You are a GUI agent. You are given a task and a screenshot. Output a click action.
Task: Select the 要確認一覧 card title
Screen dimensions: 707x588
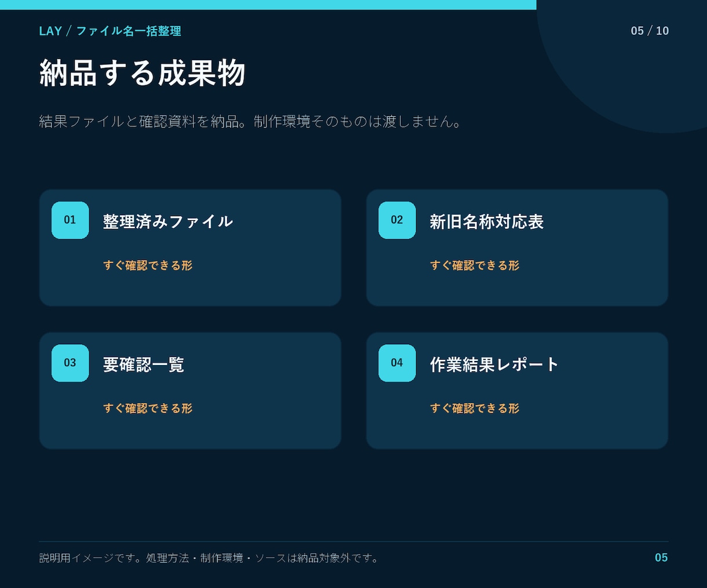pyautogui.click(x=144, y=364)
